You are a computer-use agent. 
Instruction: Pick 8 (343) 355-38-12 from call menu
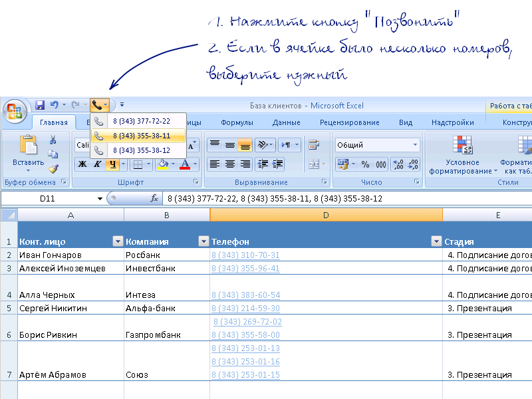coord(138,150)
